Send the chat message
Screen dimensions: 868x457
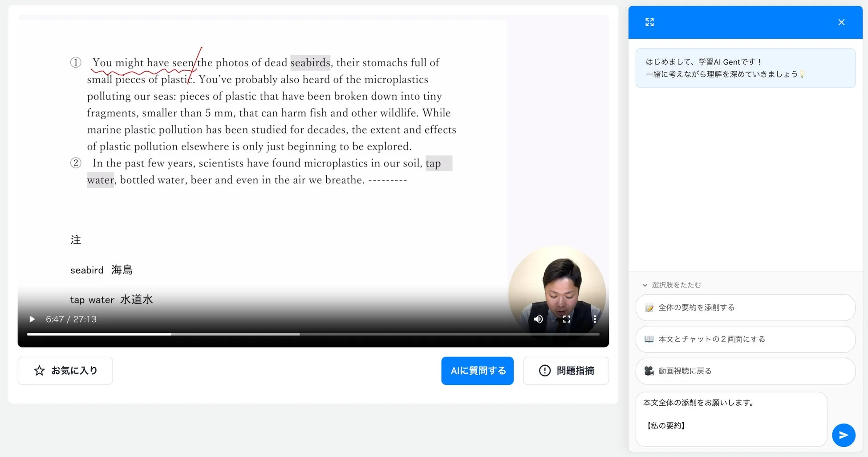(x=844, y=435)
